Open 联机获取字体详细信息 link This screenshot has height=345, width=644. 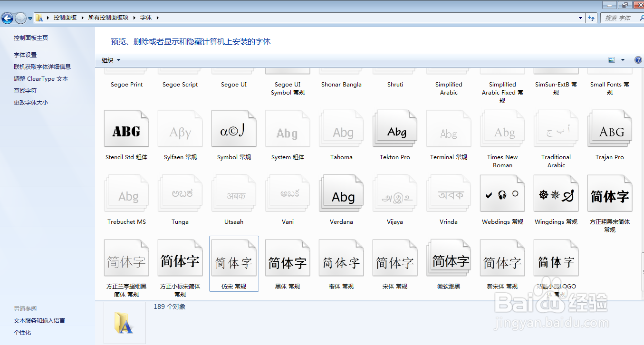coord(42,67)
